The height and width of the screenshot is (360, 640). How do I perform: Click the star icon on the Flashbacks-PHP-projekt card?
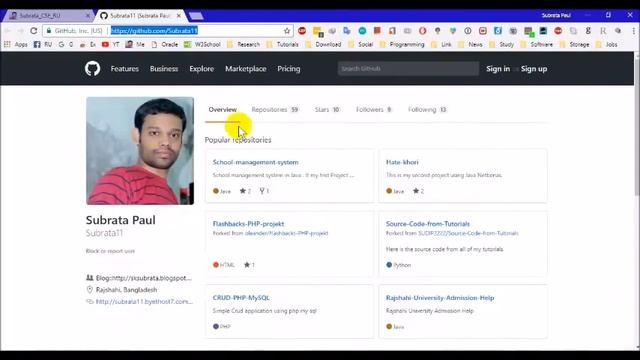(247, 264)
